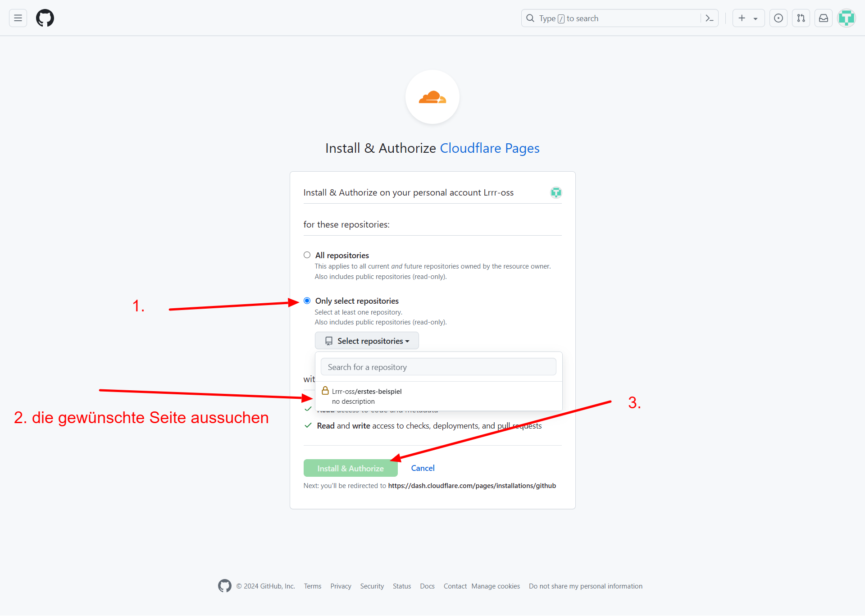Click the Cancel link

pyautogui.click(x=423, y=468)
